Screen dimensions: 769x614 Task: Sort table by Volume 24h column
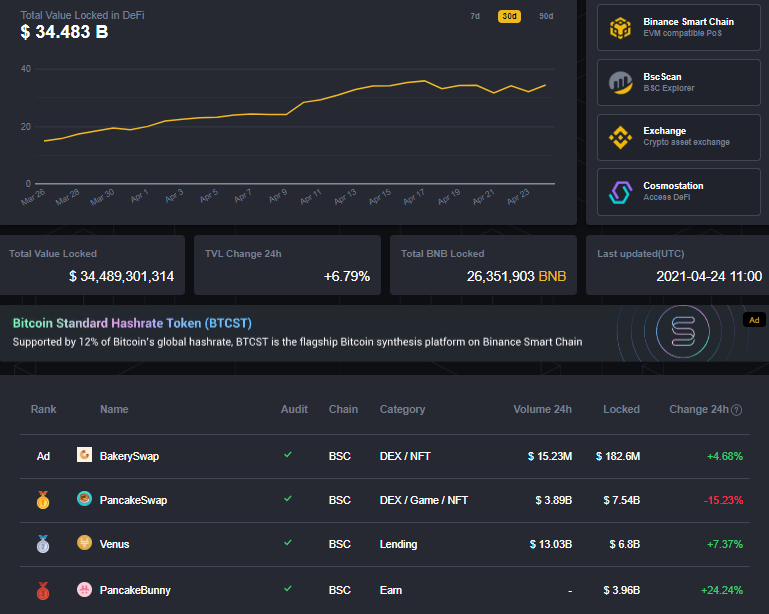pos(542,409)
